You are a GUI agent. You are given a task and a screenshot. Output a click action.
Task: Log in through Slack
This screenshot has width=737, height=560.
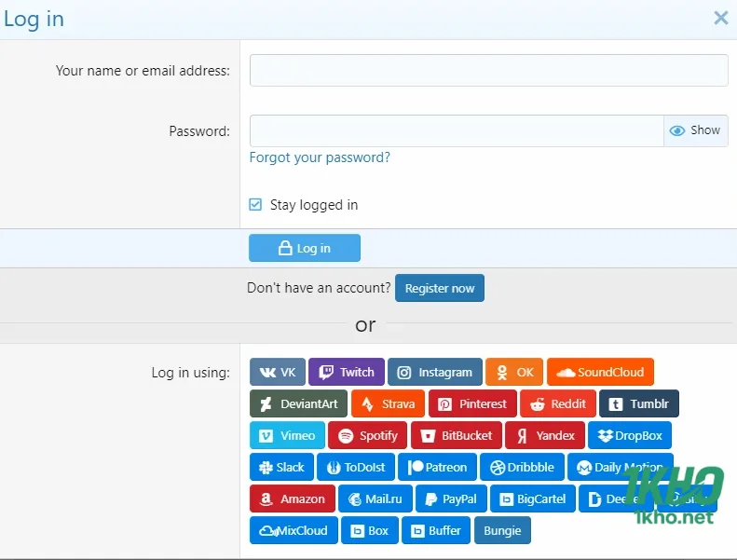(x=281, y=468)
